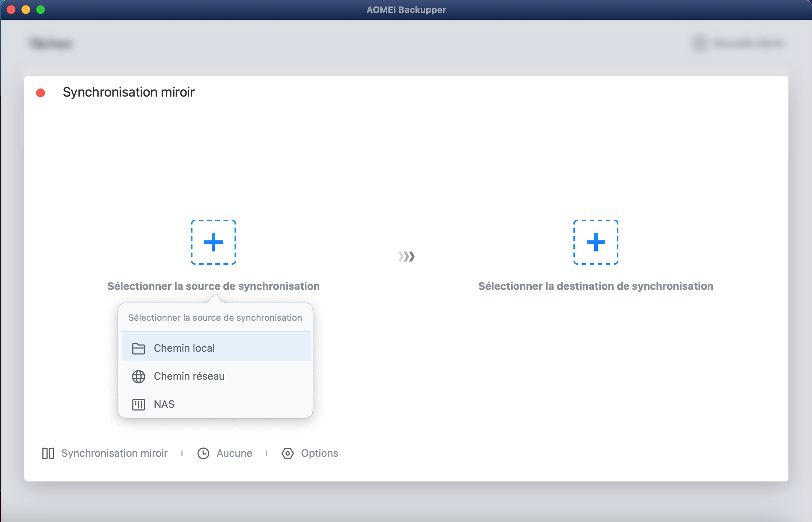Open the Synchronisation miroir mode selector

pyautogui.click(x=114, y=453)
